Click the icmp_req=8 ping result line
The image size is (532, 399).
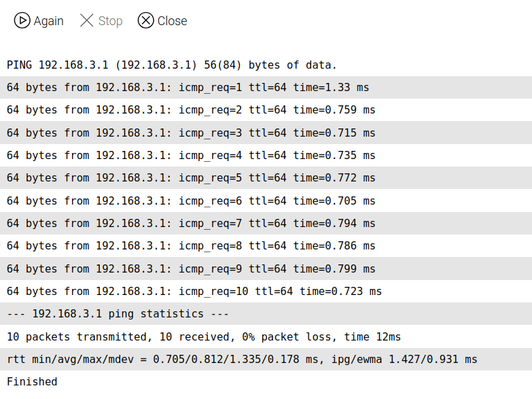pos(191,246)
